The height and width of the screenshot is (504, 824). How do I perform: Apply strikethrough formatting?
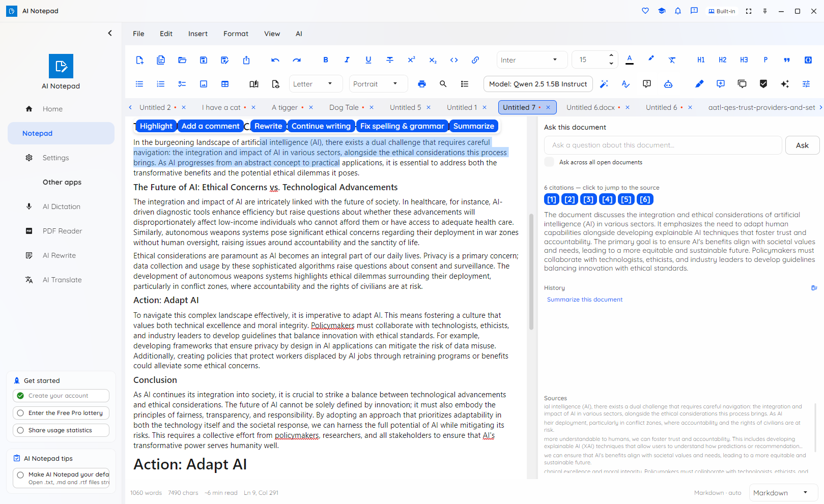pos(390,60)
